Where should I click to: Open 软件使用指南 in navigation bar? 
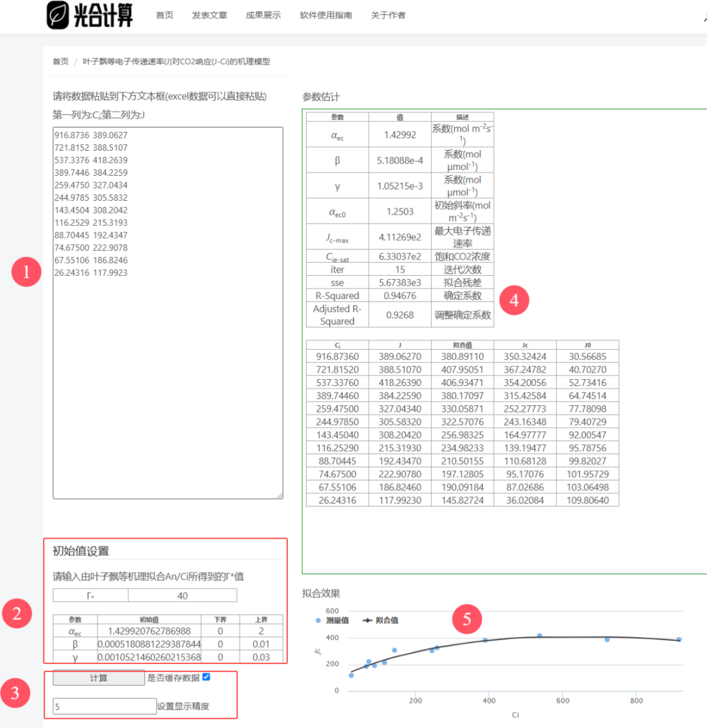(x=326, y=15)
